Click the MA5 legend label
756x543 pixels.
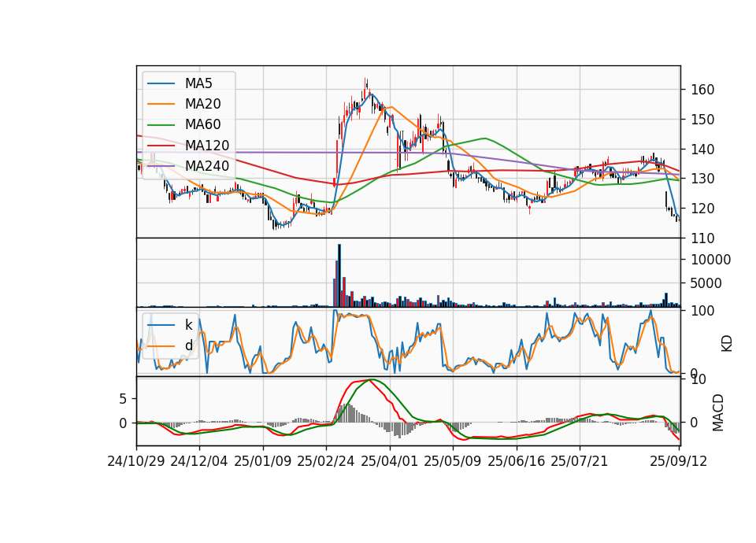198,83
